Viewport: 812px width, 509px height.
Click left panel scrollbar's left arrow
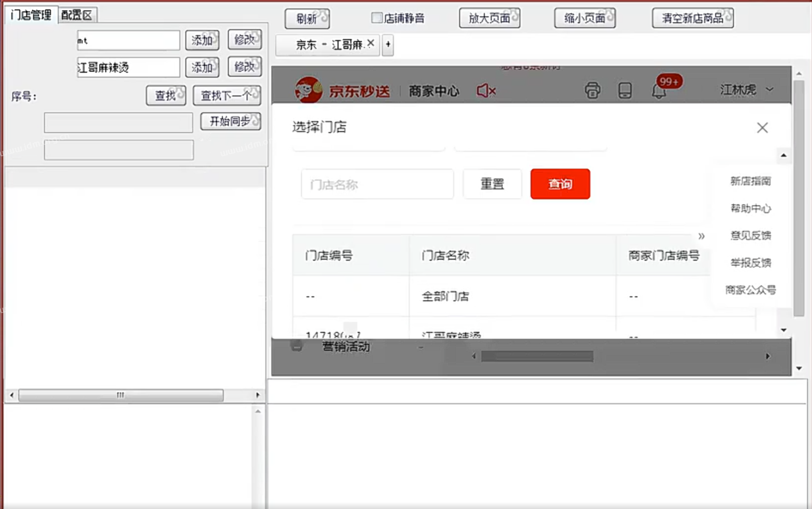12,395
